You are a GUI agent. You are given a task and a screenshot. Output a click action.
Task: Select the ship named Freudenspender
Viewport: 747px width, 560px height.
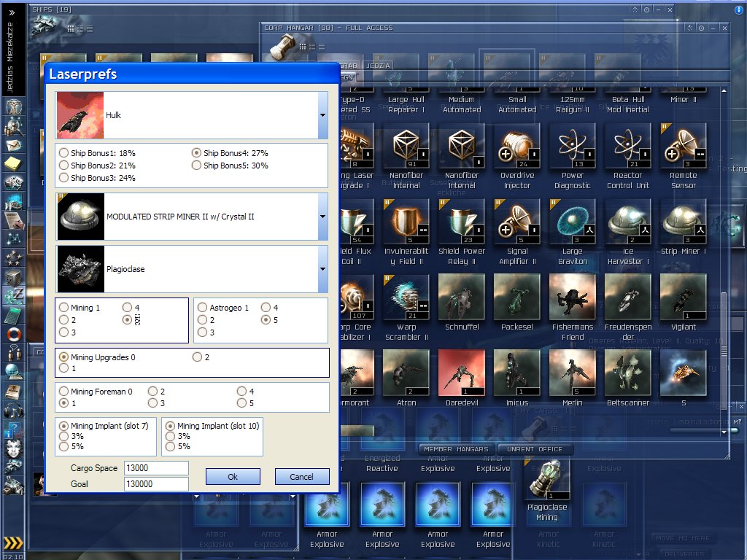coord(627,297)
